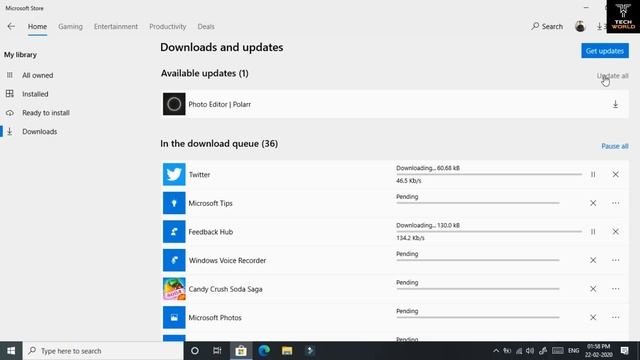Viewport: 640px width, 360px height.
Task: Open more options for Microsoft Tips
Action: tap(616, 203)
